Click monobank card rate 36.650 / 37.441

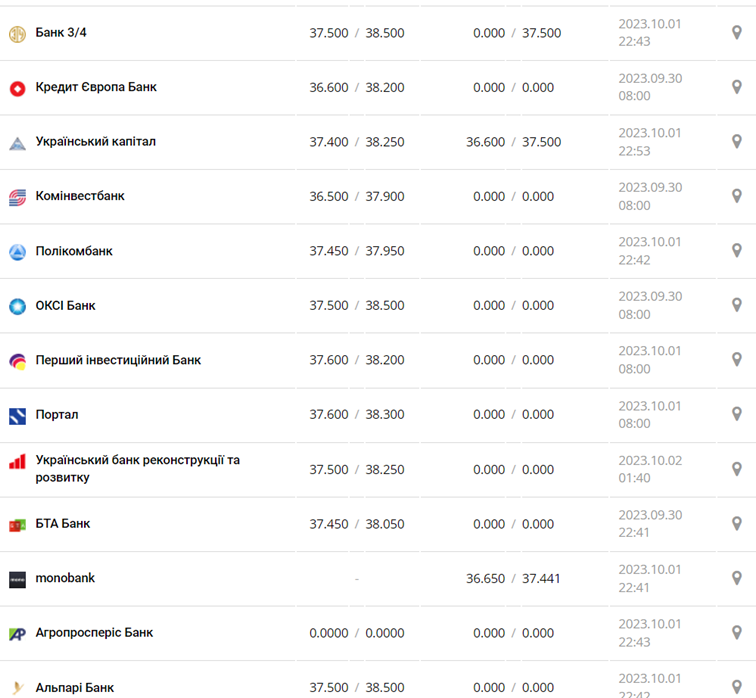pyautogui.click(x=513, y=578)
